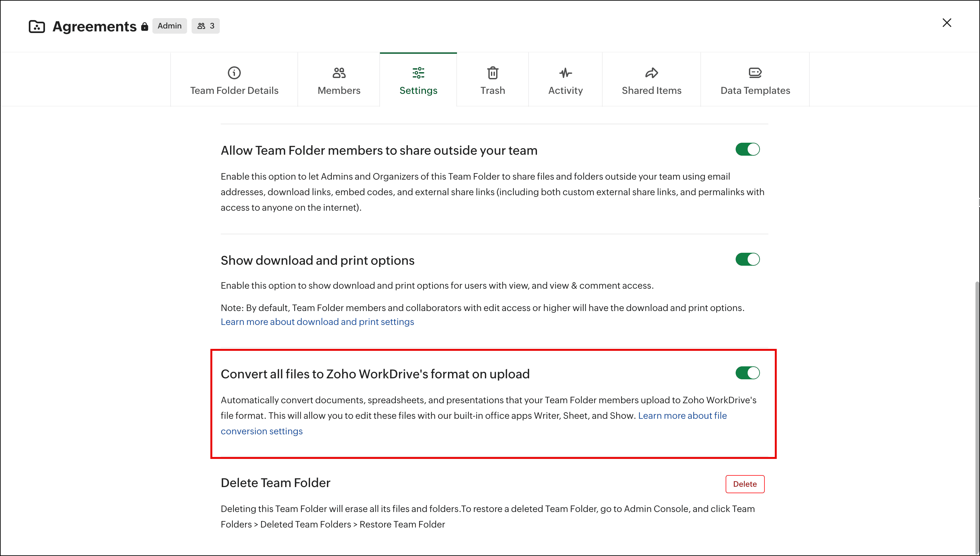Click the Admin role badge
This screenshot has width=980, height=556.
click(170, 26)
